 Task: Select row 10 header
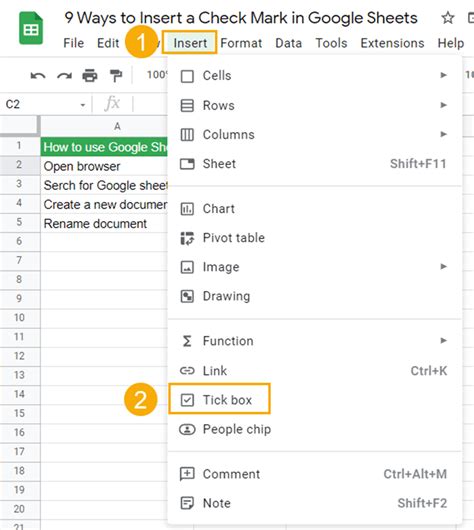point(20,318)
